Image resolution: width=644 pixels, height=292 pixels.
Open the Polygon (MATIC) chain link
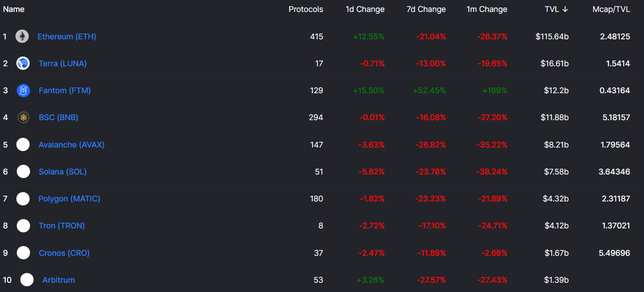(x=69, y=199)
